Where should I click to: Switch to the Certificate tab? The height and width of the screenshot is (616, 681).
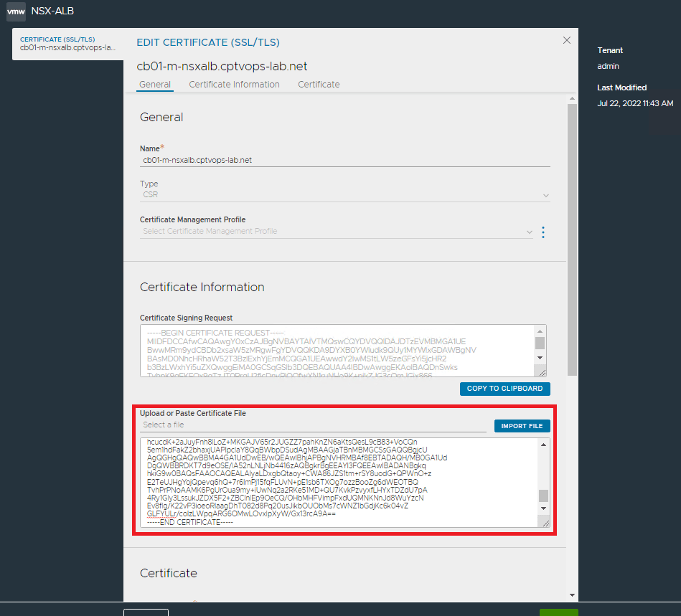(x=319, y=85)
